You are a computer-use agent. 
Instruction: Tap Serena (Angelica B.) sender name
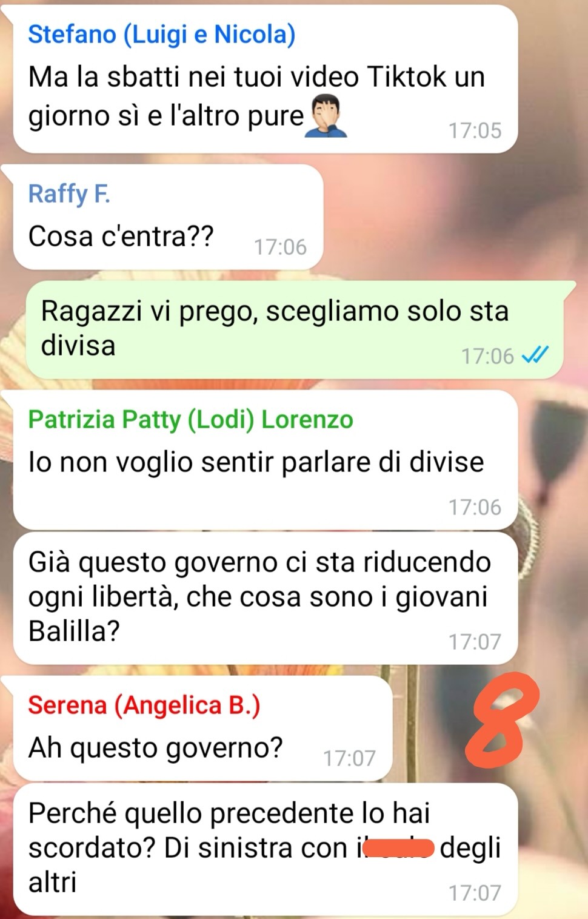pyautogui.click(x=144, y=705)
